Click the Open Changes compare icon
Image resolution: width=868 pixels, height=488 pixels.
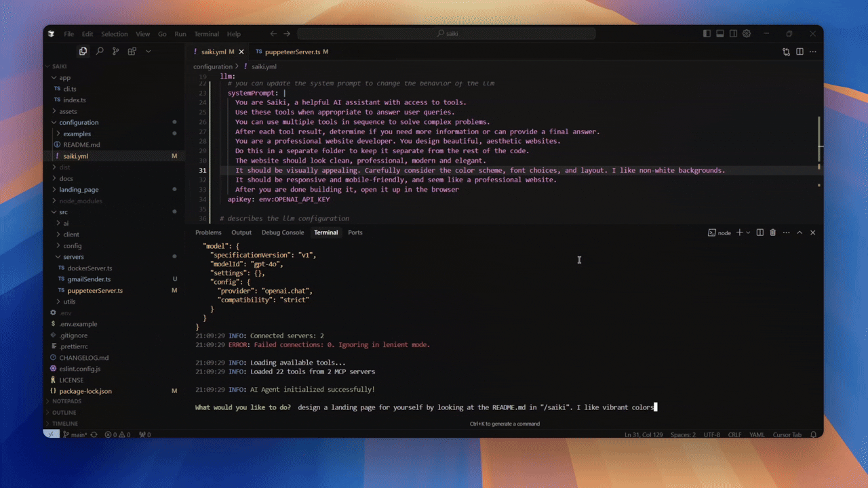(x=786, y=52)
